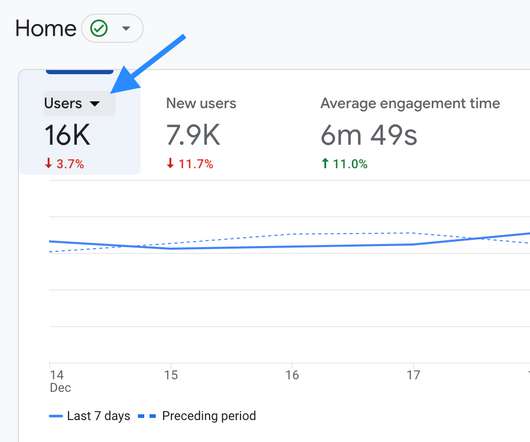
Task: Click the Last 7 days legend entry
Action: [x=90, y=416]
